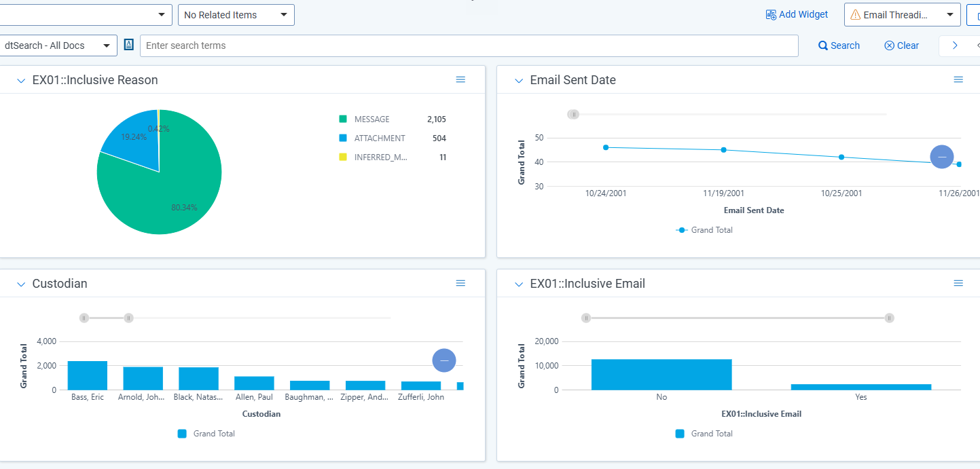Toggle INFERRED_M... legend entry
This screenshot has width=980, height=469.
[373, 157]
